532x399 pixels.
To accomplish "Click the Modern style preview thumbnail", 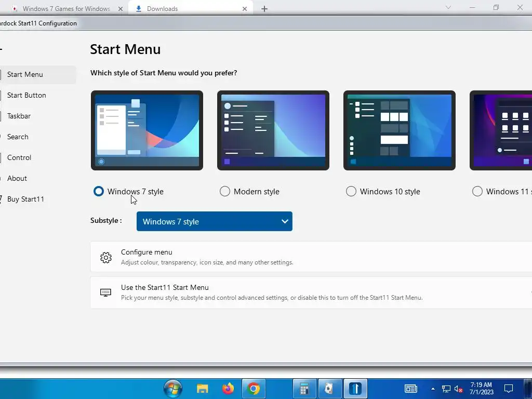I will [x=273, y=130].
